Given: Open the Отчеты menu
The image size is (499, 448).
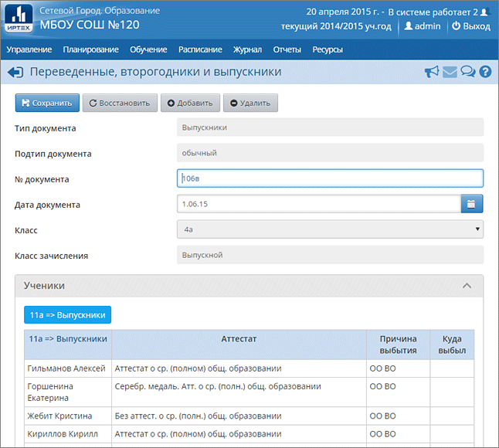Looking at the screenshot, I should (287, 49).
